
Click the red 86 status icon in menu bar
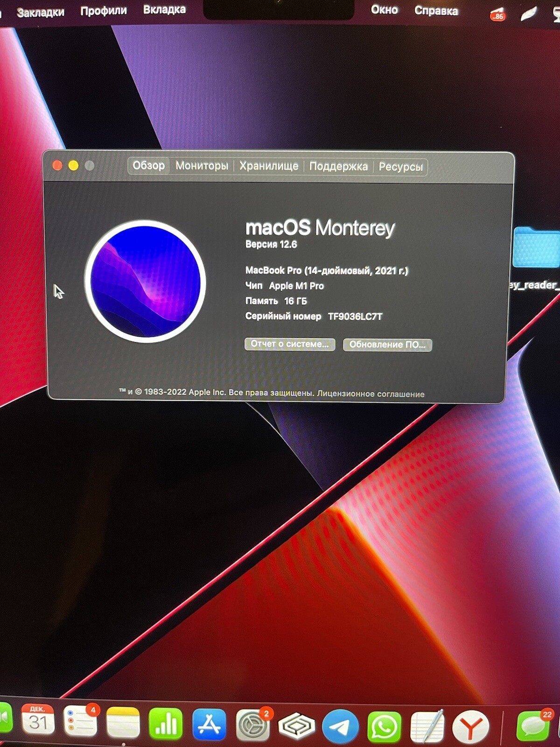[497, 14]
